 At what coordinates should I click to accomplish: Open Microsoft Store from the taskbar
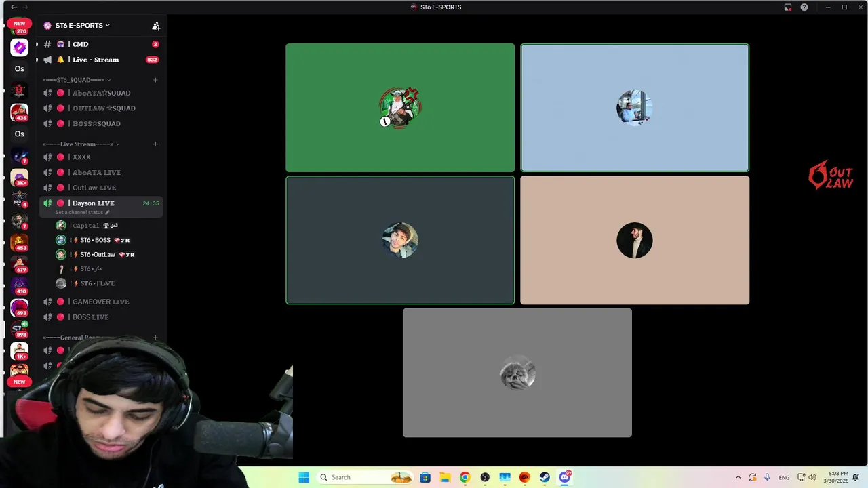[x=425, y=477]
